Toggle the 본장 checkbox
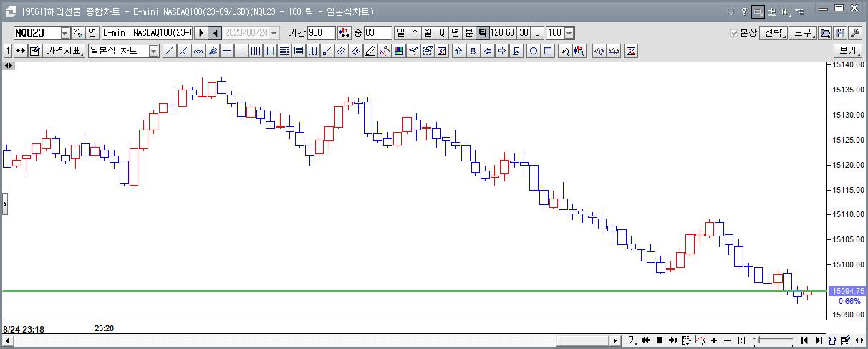The image size is (868, 349). pyautogui.click(x=734, y=33)
